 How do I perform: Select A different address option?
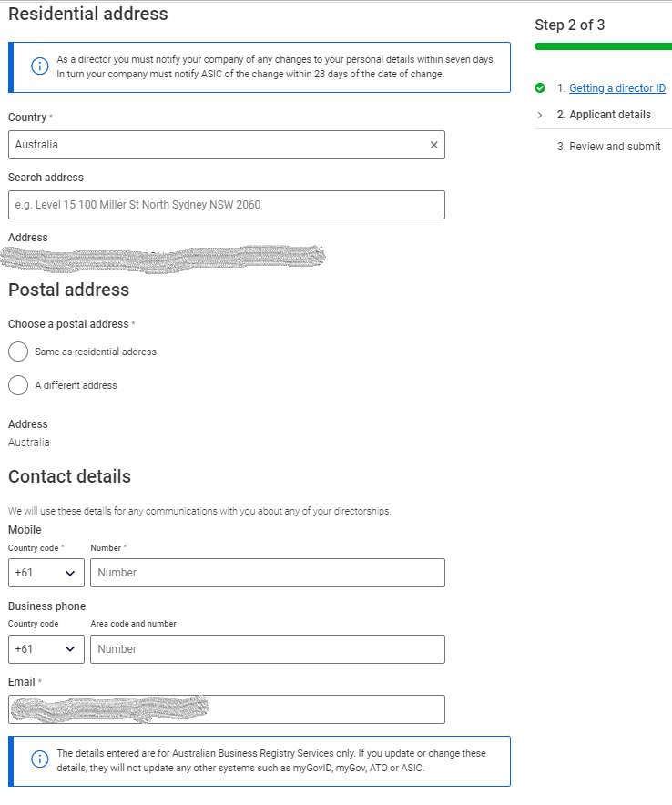pos(18,385)
